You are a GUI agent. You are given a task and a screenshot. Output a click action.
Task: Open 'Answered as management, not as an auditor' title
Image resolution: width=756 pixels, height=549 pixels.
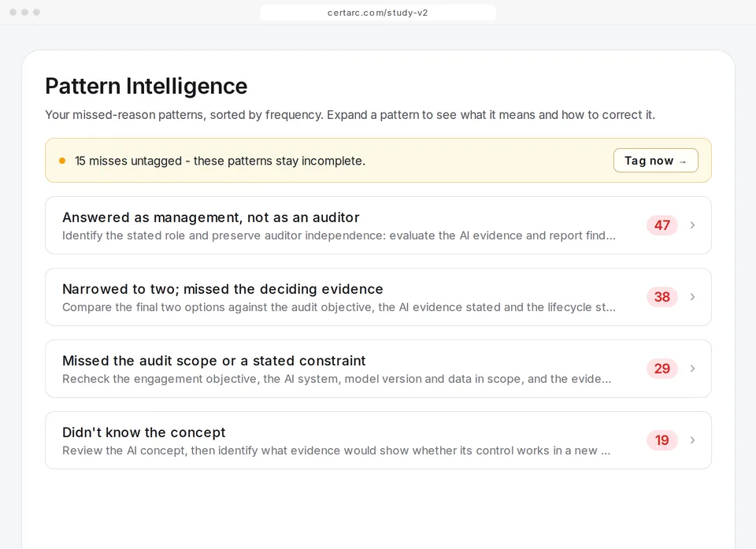point(211,217)
